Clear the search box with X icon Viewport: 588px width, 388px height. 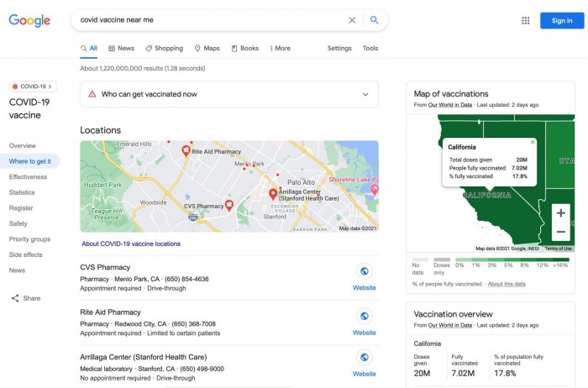click(x=352, y=20)
